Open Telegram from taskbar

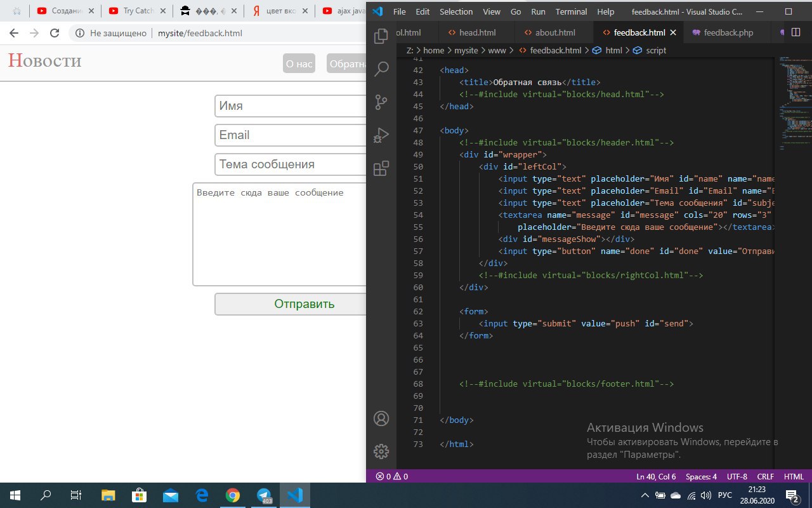pos(264,495)
